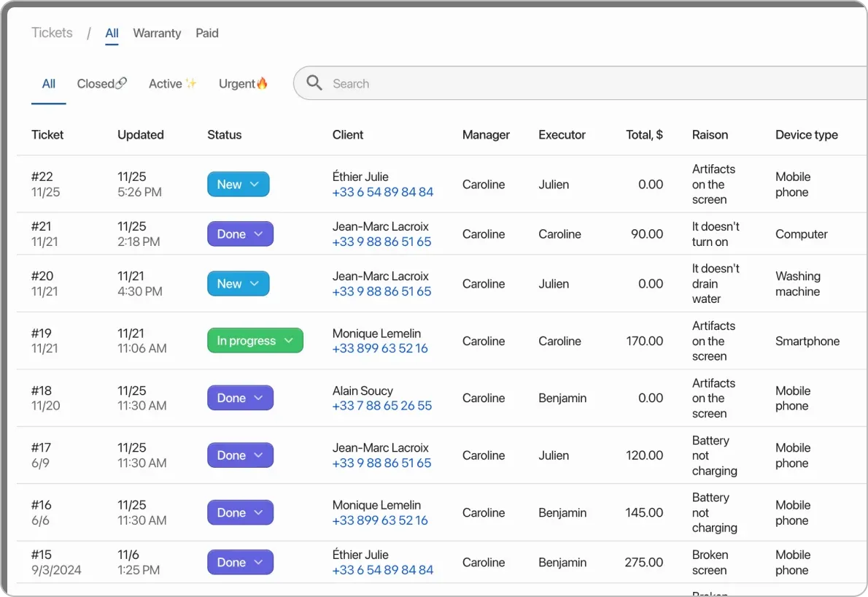Switch to the Warranty tab
The height and width of the screenshot is (597, 868).
[x=157, y=33]
